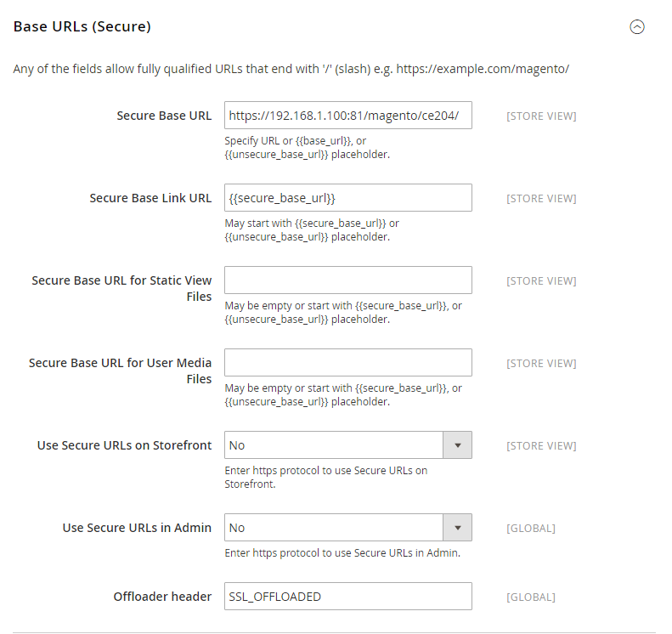Click the arrow of the Admin secure URLs select
This screenshot has width=672, height=634.
point(458,528)
